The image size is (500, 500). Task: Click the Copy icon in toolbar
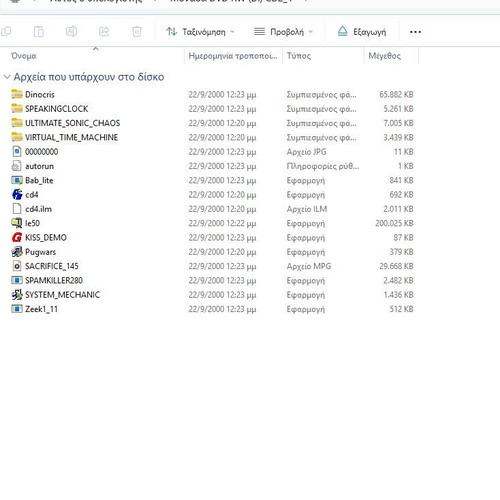6,32
